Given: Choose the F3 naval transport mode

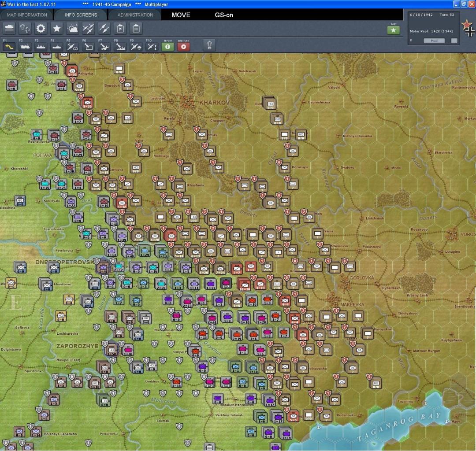Looking at the screenshot, I should (41, 46).
